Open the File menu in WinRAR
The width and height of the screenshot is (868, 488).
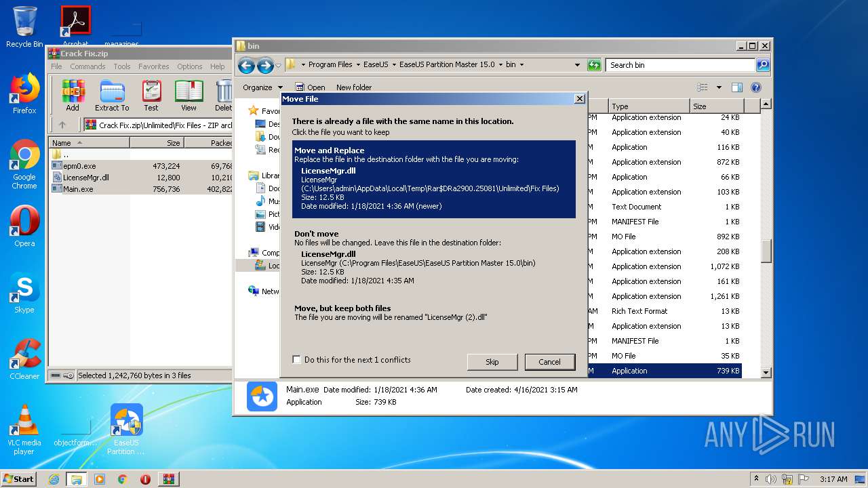(56, 66)
